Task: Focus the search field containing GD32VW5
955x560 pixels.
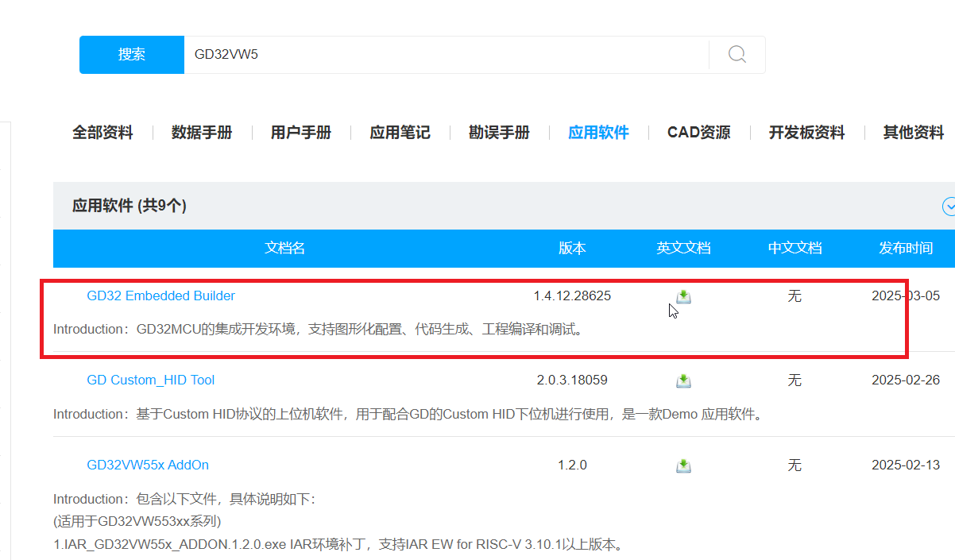Action: click(x=445, y=55)
